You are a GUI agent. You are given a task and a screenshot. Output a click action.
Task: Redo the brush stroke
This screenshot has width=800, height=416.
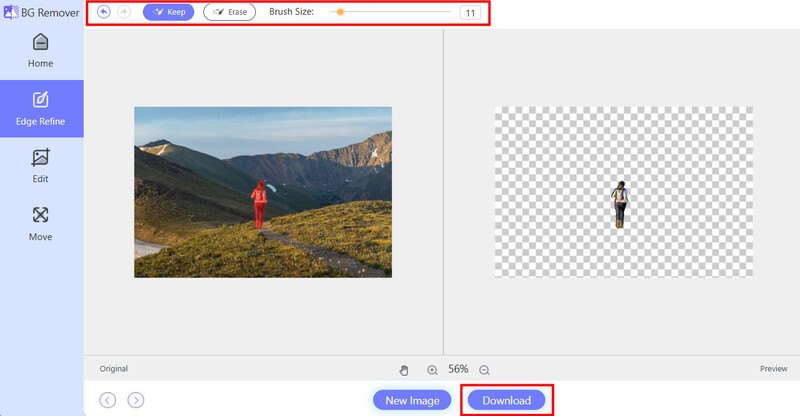click(x=124, y=12)
